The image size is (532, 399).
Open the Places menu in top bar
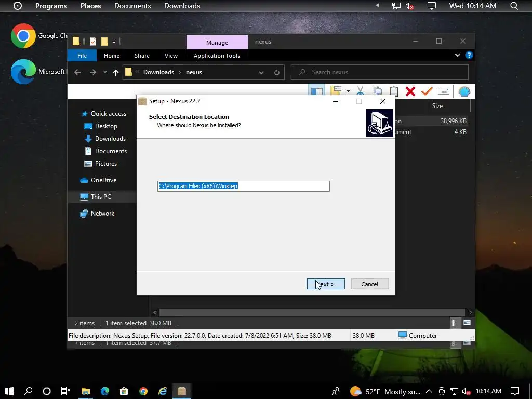[90, 6]
